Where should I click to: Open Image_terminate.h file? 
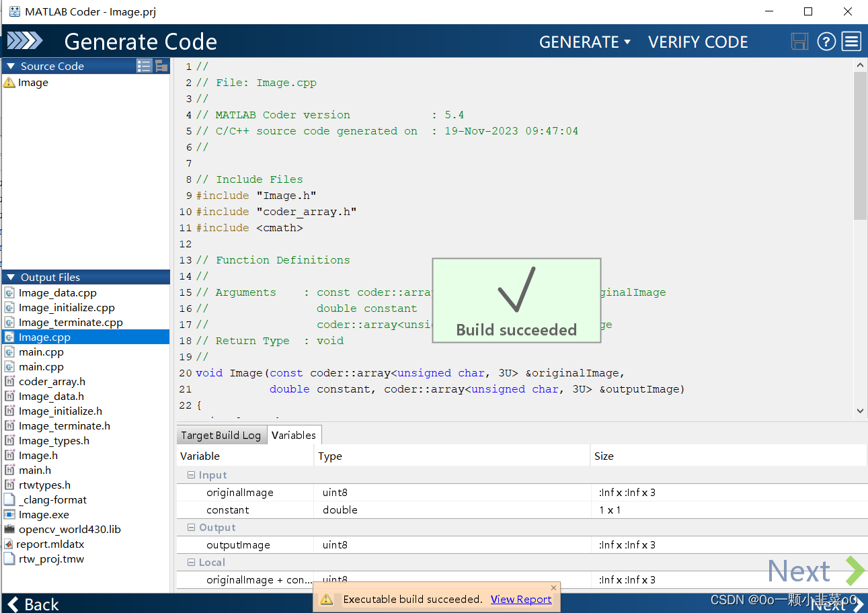tap(65, 426)
